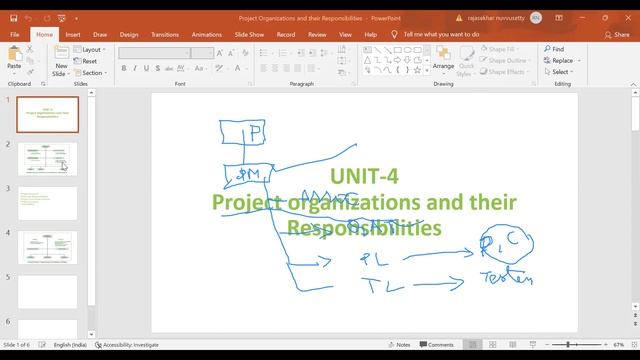
Task: Click the Undo icon in title bar
Action: point(28,18)
